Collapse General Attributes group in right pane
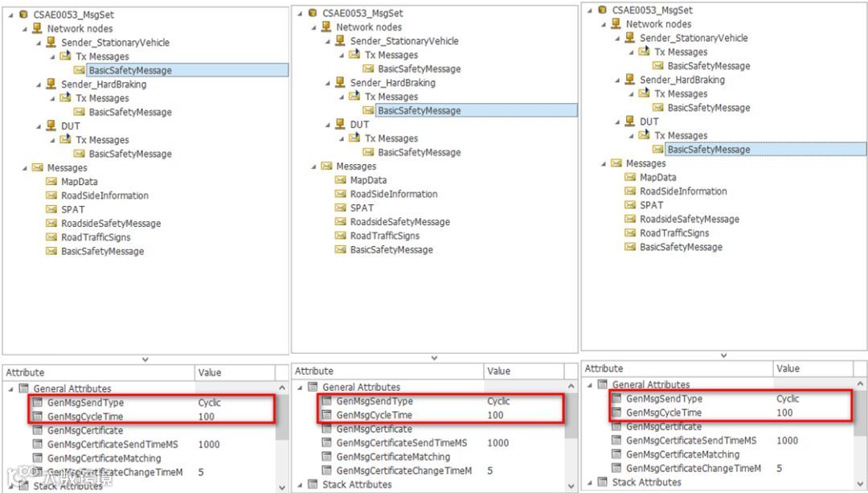The image size is (868, 493). tap(590, 385)
